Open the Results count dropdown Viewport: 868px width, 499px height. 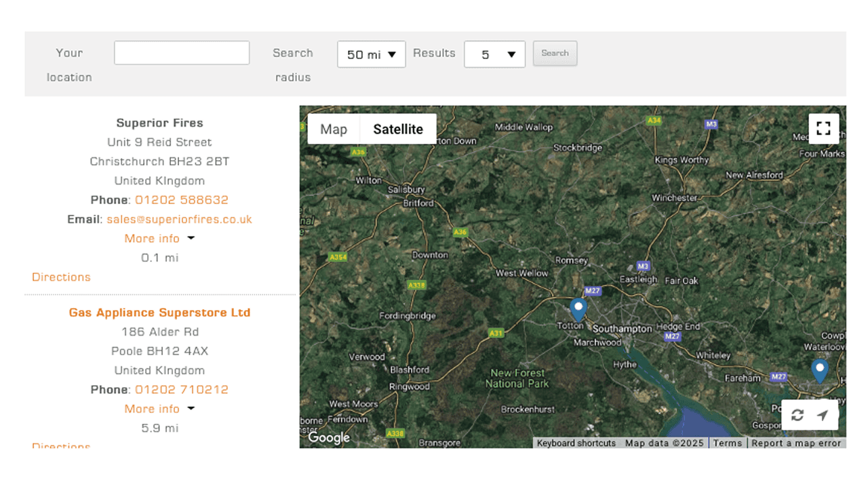click(x=494, y=55)
